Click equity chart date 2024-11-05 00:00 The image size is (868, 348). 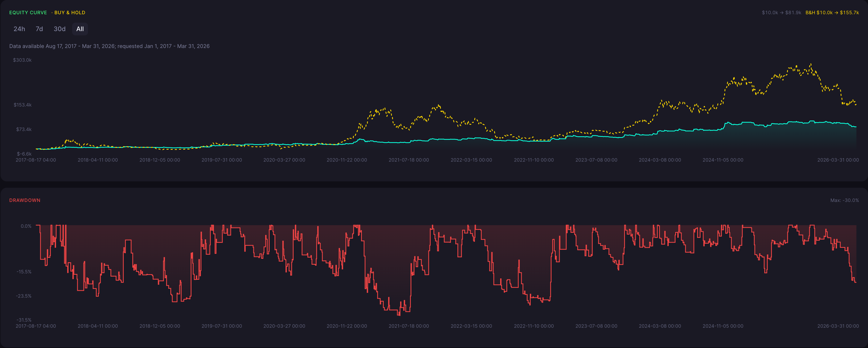[x=723, y=160]
